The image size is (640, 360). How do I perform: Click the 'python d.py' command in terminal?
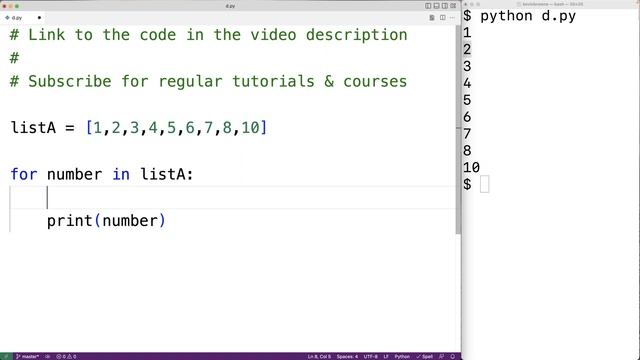528,16
